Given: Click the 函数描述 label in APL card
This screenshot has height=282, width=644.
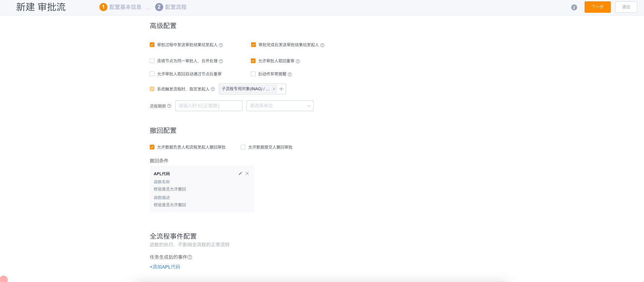Looking at the screenshot, I should (x=162, y=198).
